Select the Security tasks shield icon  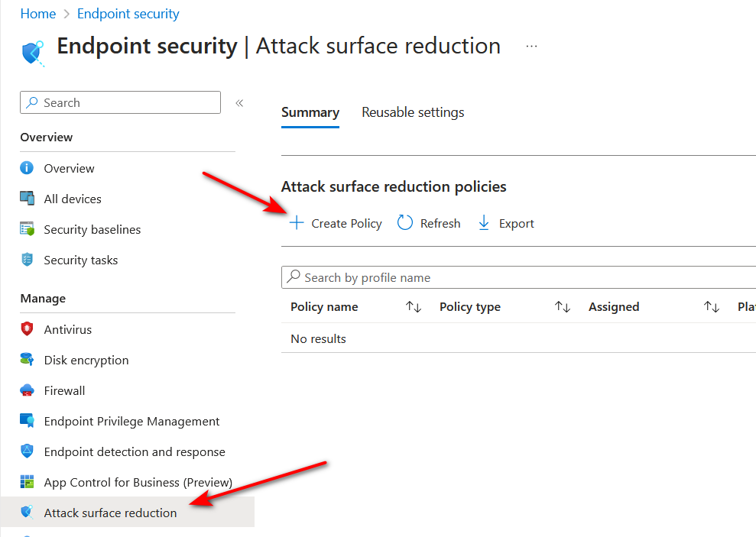pos(27,260)
